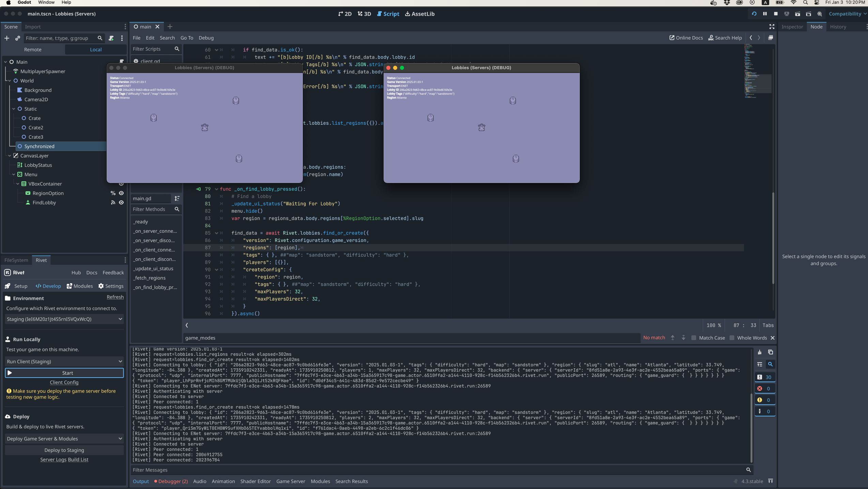Clear output log icon
This screenshot has height=489, width=868.
(760, 352)
